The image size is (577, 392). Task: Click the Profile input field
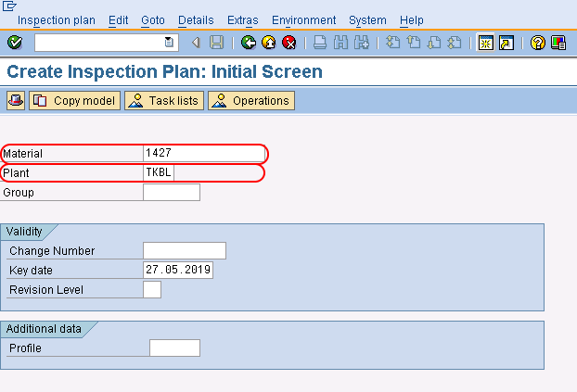point(174,348)
